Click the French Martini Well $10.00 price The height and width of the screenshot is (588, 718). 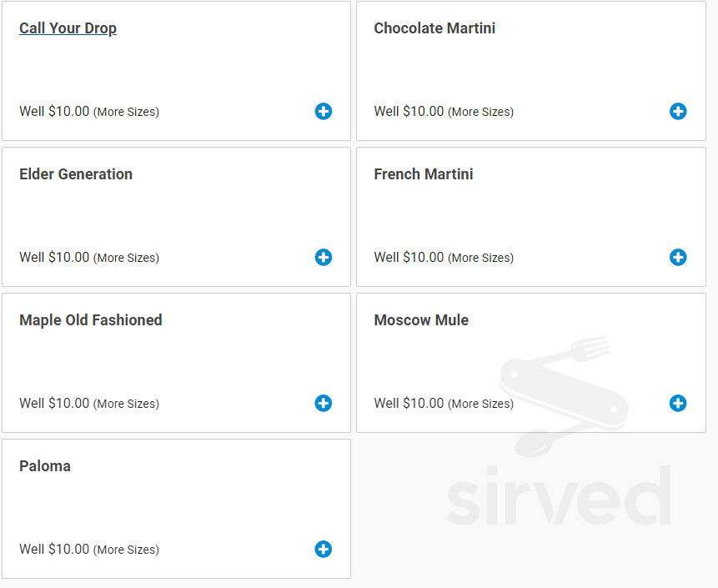[409, 257]
